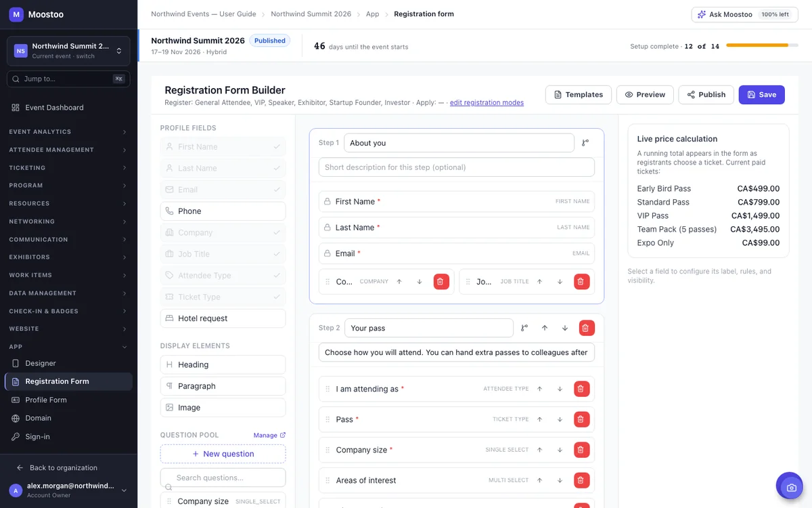Delete the Company size field

coord(581,450)
